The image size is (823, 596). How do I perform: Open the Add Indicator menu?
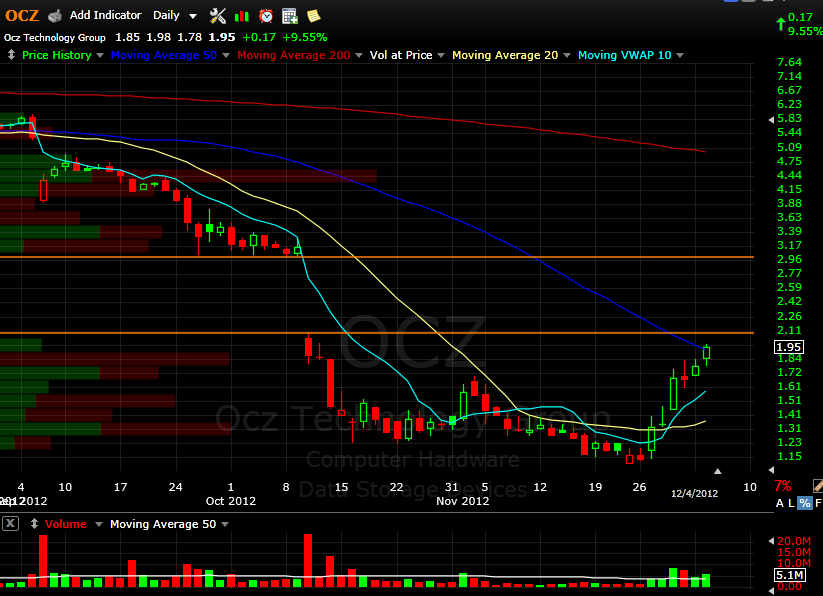(105, 15)
